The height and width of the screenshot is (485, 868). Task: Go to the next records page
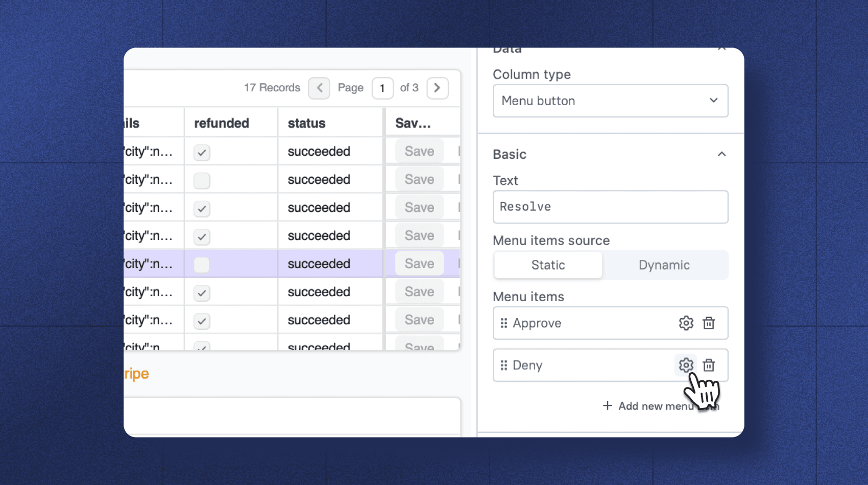point(437,88)
